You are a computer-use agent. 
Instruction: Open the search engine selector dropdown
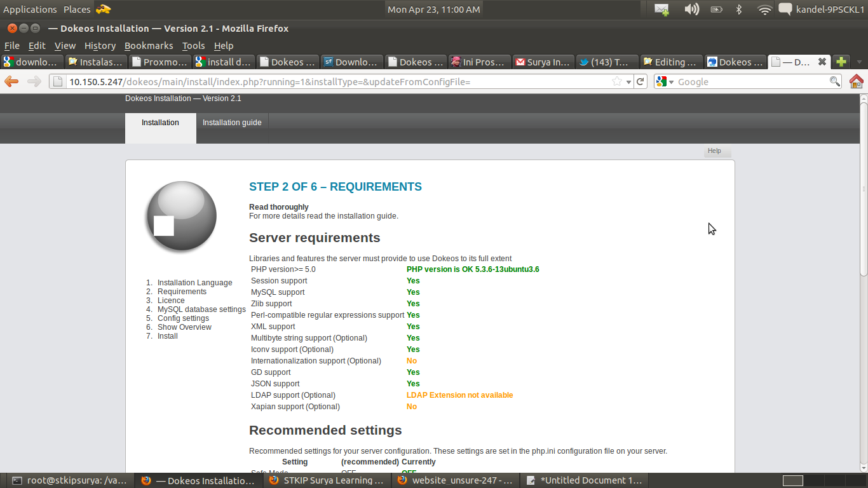click(665, 81)
